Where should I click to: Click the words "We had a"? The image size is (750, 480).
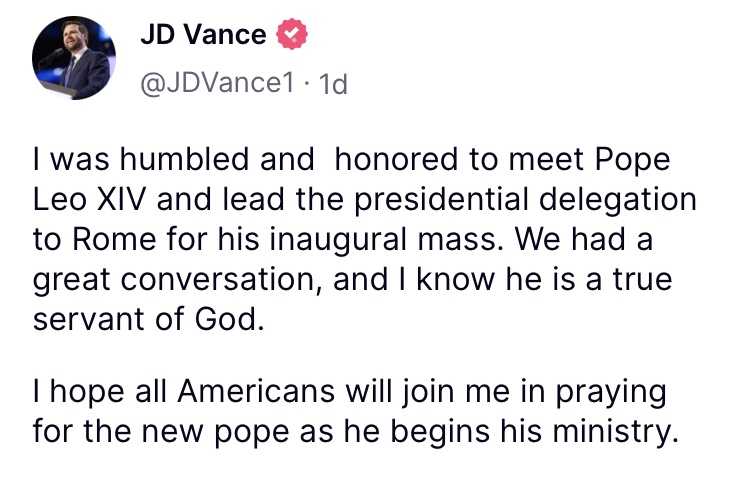click(x=584, y=239)
